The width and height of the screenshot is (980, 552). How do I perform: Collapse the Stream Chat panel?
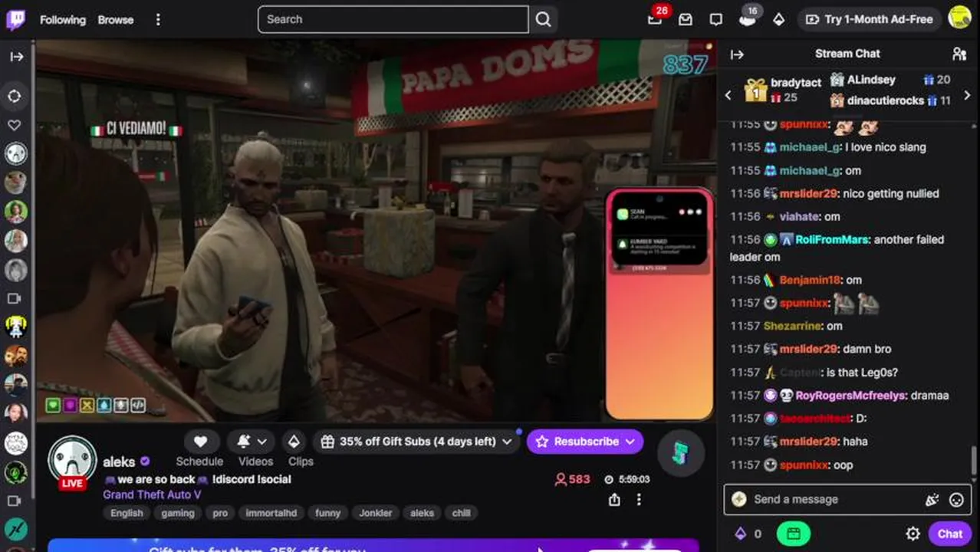[x=737, y=54]
